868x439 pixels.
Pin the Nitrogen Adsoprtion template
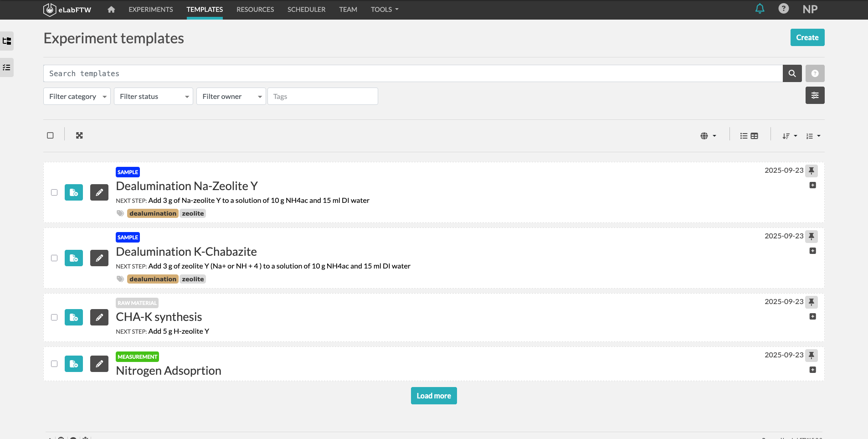click(x=812, y=355)
